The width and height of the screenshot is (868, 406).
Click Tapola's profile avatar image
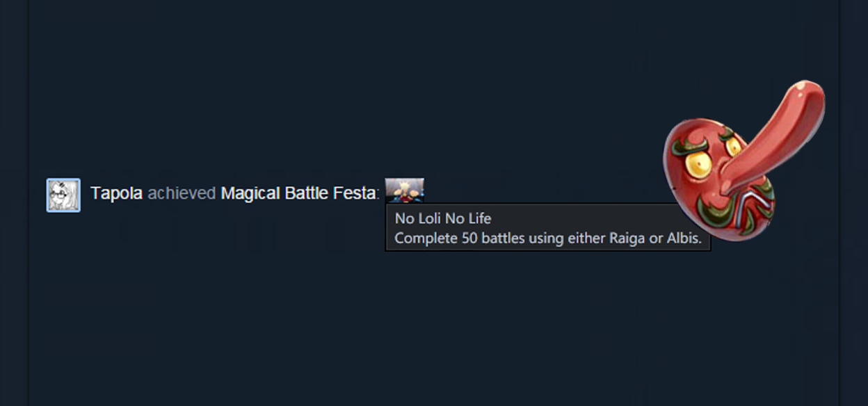63,195
